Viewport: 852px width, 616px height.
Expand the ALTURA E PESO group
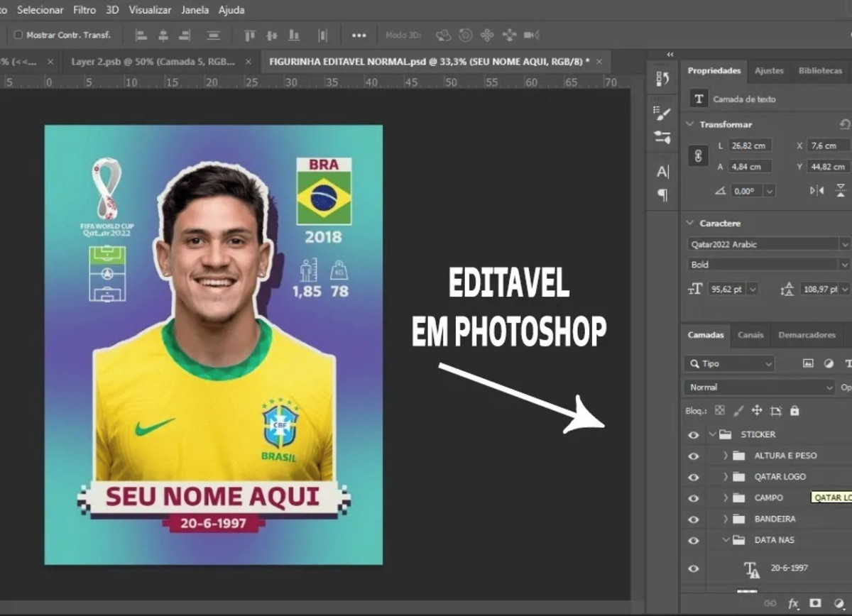coord(726,456)
